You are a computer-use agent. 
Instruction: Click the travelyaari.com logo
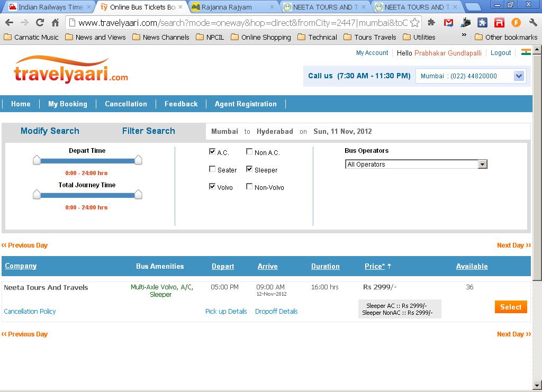(x=71, y=70)
